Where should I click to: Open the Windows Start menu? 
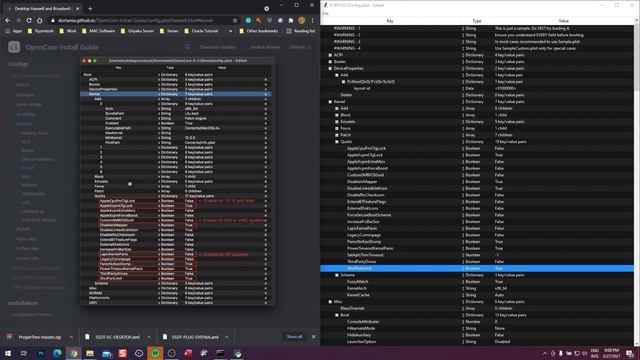point(8,353)
